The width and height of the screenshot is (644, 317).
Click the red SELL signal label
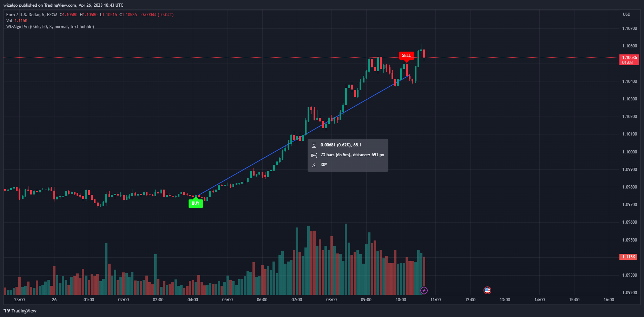click(406, 55)
